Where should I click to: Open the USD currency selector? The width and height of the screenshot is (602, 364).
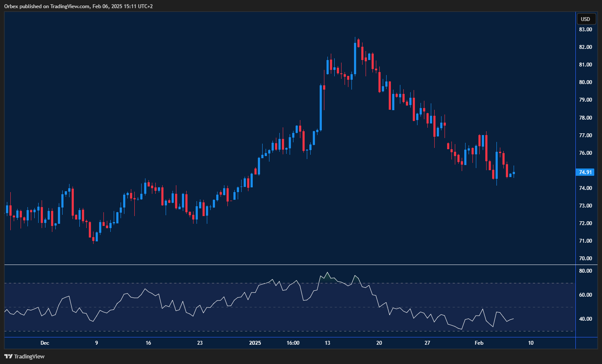[585, 19]
